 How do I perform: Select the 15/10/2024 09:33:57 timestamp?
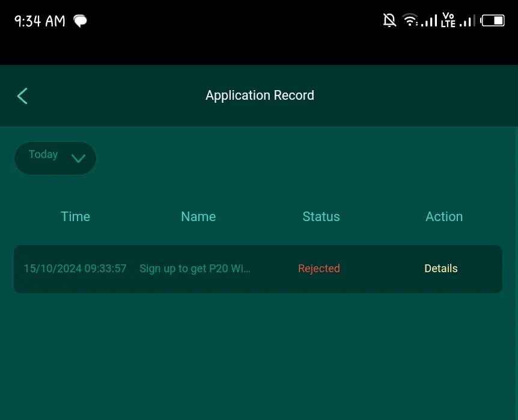pos(75,269)
